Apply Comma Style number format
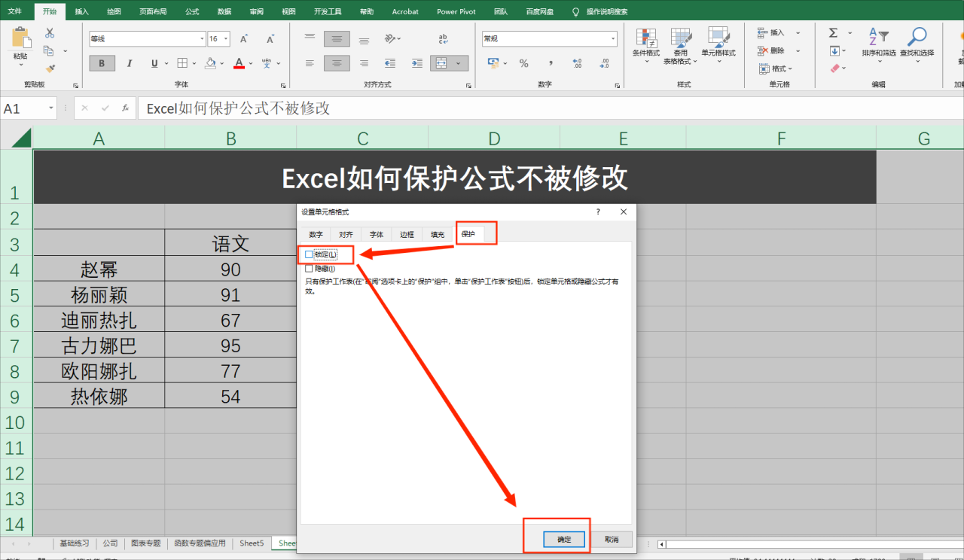964x560 pixels. (551, 63)
